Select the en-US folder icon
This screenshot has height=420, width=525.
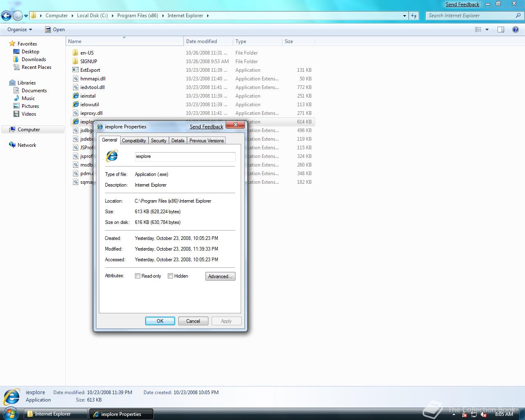point(75,52)
